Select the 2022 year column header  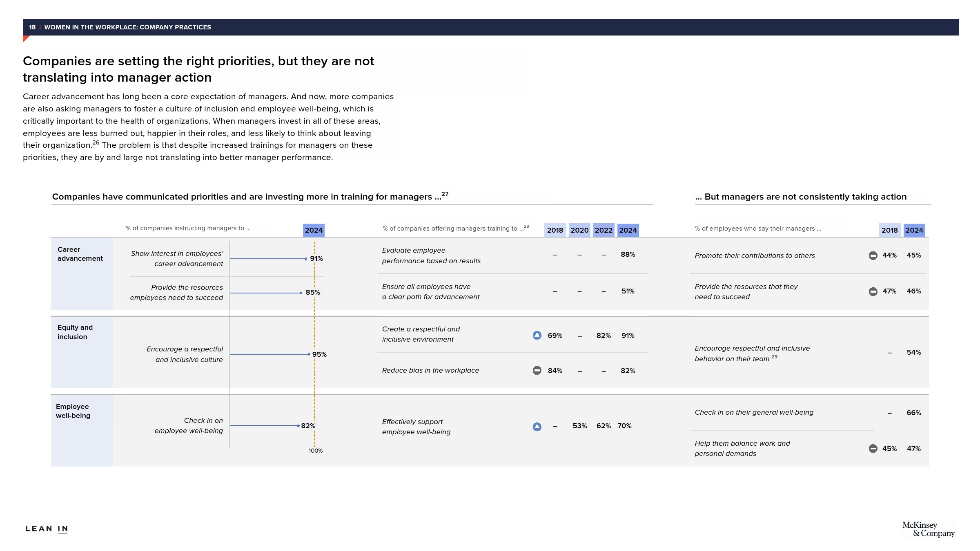(604, 230)
